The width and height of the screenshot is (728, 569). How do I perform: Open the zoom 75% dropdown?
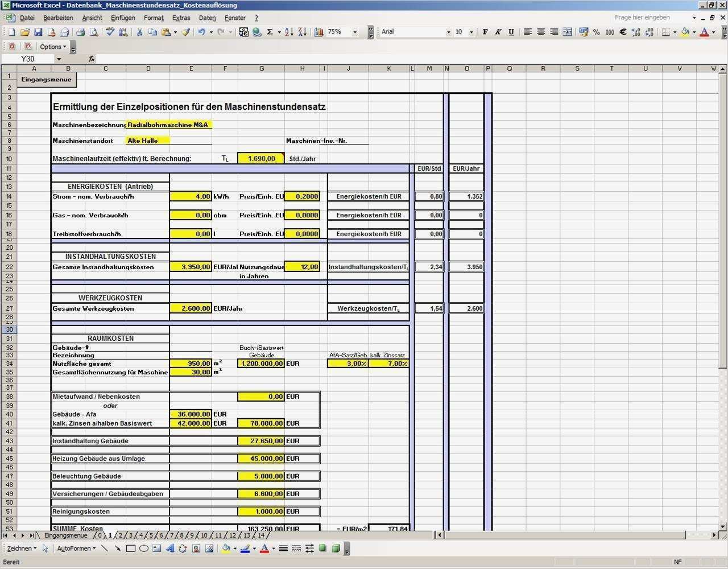click(x=355, y=32)
